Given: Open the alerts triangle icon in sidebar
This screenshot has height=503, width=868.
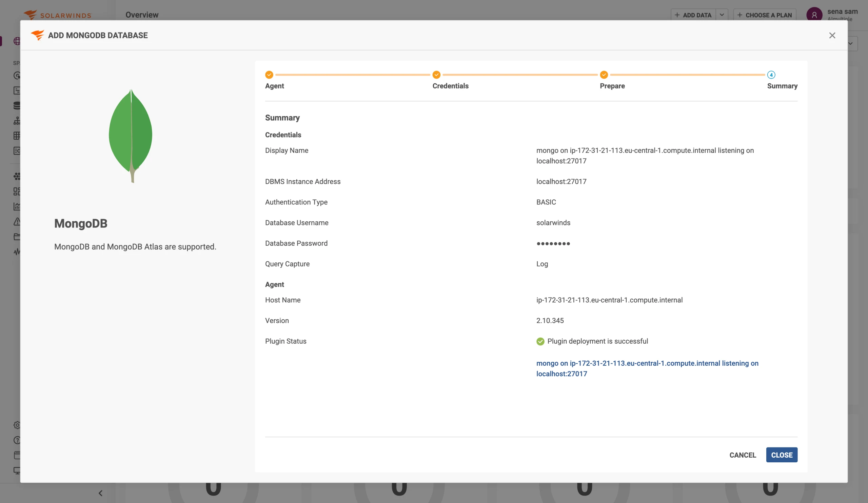Looking at the screenshot, I should click(17, 222).
